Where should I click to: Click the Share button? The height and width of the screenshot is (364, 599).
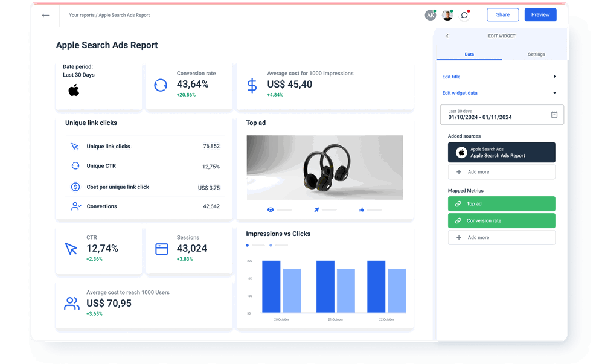(502, 14)
